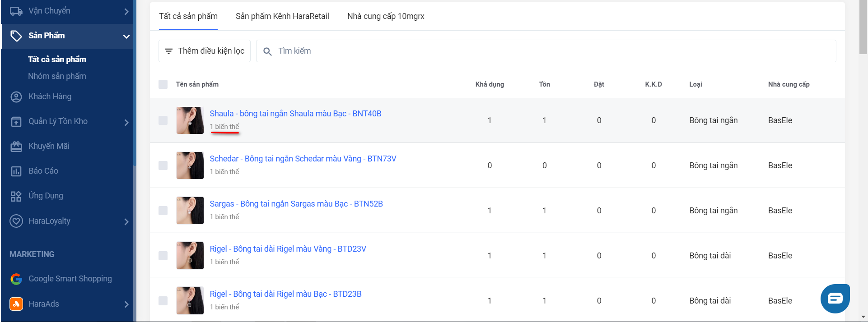Click the HaraAds orange icon
The width and height of the screenshot is (868, 322).
click(16, 304)
